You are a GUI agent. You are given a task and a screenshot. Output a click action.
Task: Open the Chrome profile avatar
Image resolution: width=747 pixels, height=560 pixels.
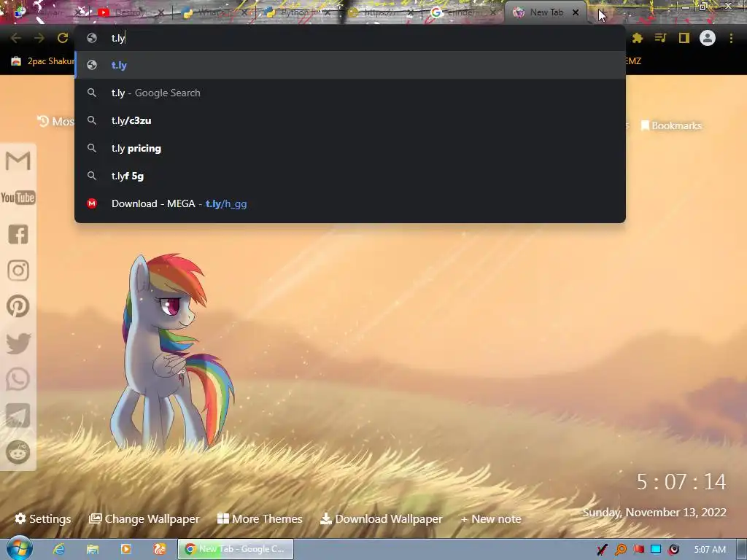tap(708, 38)
